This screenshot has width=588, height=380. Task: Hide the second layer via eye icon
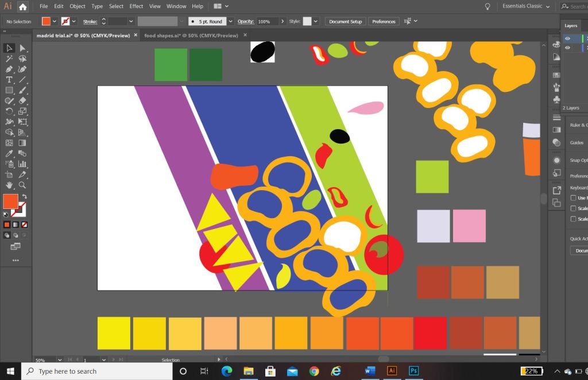coord(567,48)
